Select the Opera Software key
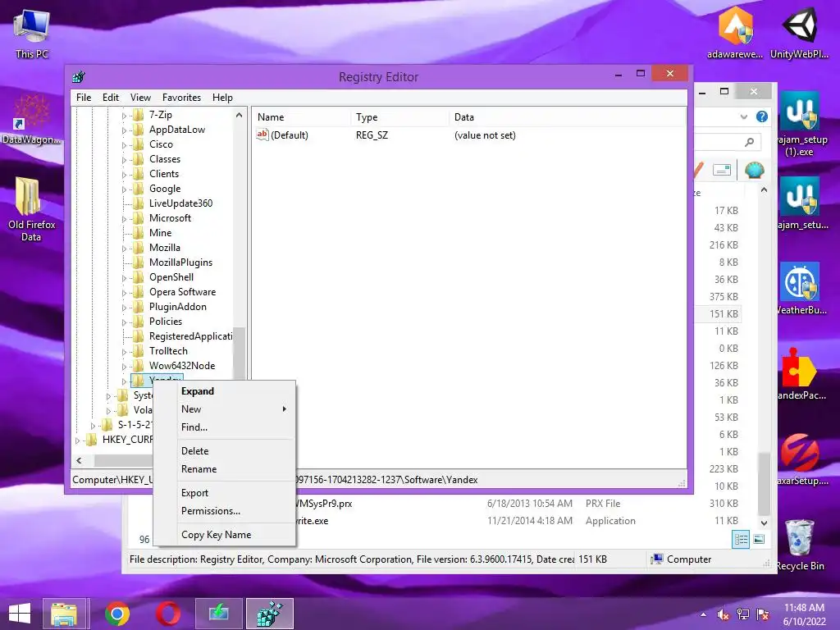The height and width of the screenshot is (630, 840). (x=182, y=292)
